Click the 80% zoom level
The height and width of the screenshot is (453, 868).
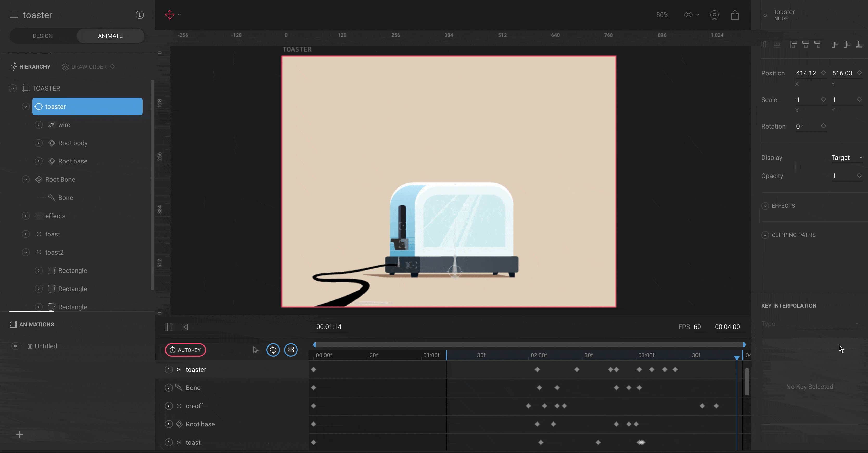tap(662, 15)
